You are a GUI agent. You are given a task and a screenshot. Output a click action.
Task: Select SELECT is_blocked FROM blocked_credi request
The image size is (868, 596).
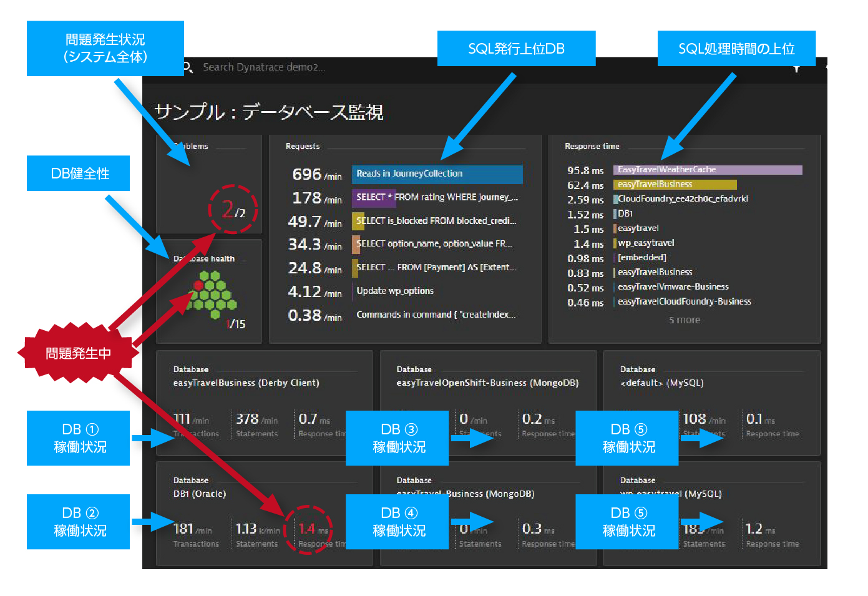pyautogui.click(x=435, y=221)
